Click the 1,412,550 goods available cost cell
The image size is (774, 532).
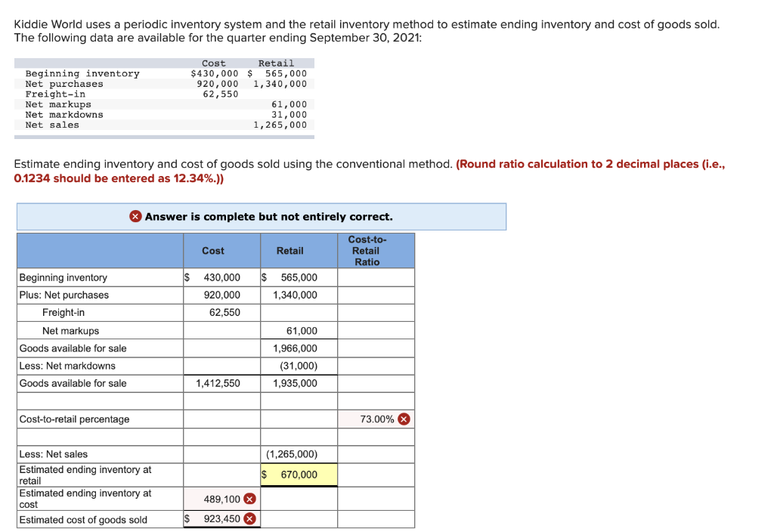point(222,383)
